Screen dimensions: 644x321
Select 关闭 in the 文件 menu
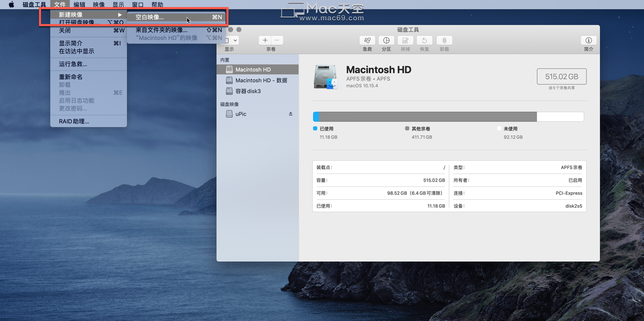(88, 30)
